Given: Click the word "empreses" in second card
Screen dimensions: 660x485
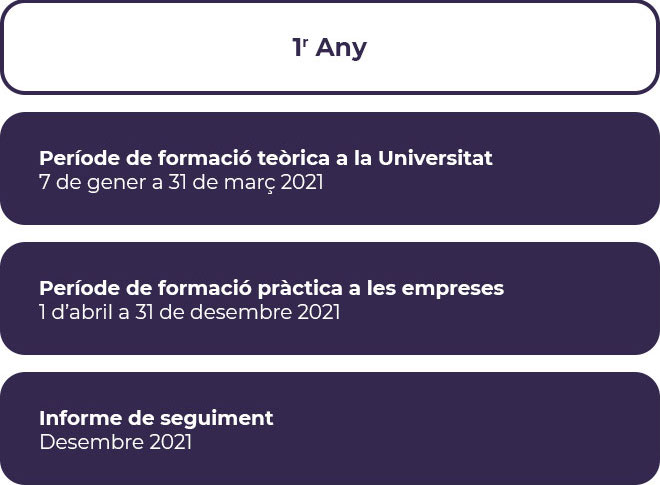Looking at the screenshot, I should pos(452,289).
